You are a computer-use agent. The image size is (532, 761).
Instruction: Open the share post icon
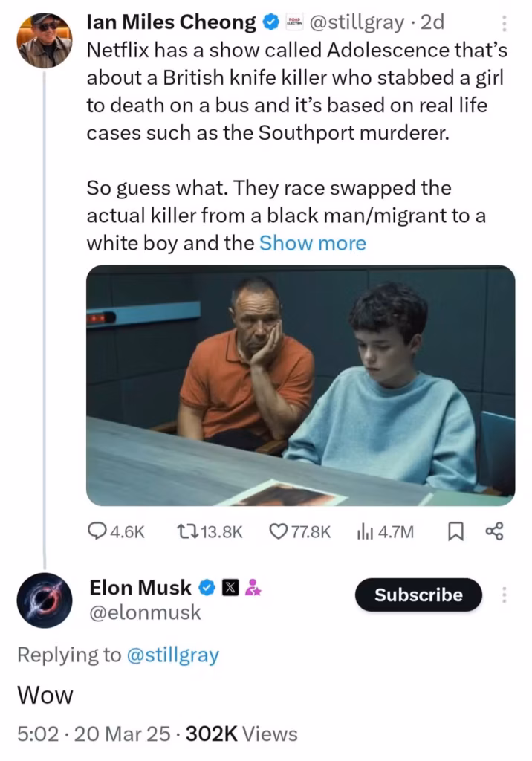tap(494, 531)
